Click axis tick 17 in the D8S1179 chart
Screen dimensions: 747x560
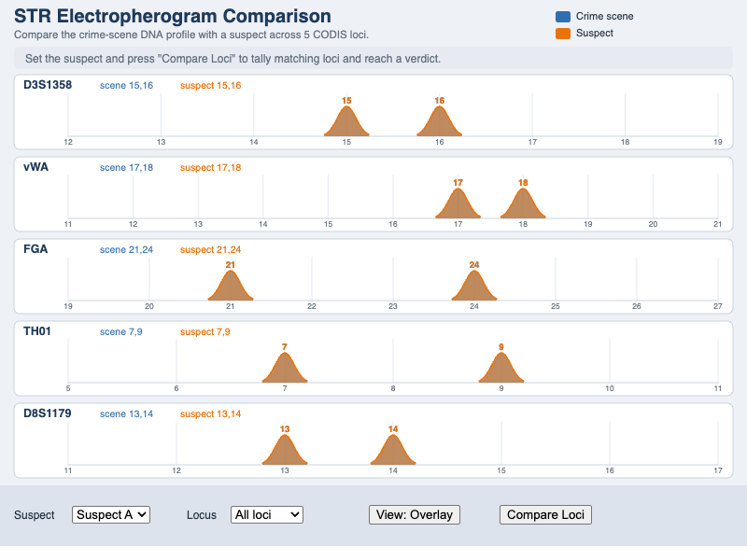click(x=718, y=470)
